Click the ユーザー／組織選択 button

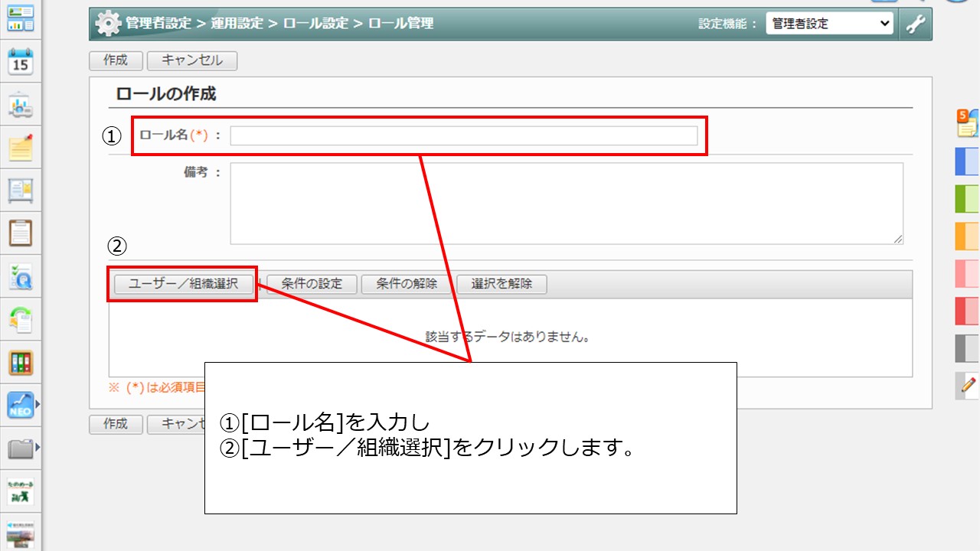pyautogui.click(x=182, y=284)
